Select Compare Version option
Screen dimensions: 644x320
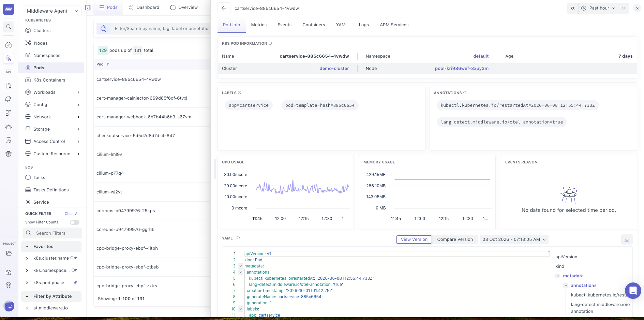[x=455, y=239]
